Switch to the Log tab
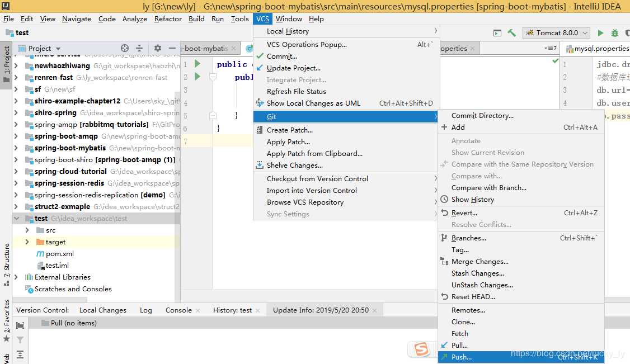The height and width of the screenshot is (364, 630). coord(146,310)
